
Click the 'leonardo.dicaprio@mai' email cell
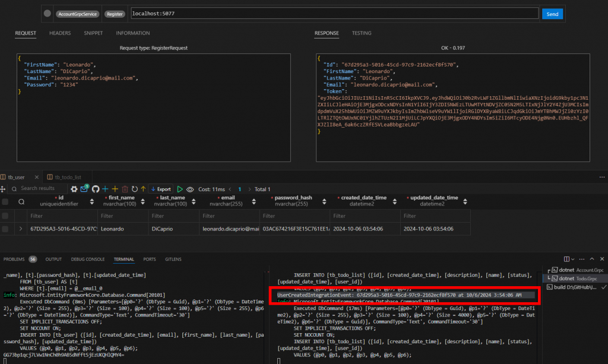tap(229, 229)
